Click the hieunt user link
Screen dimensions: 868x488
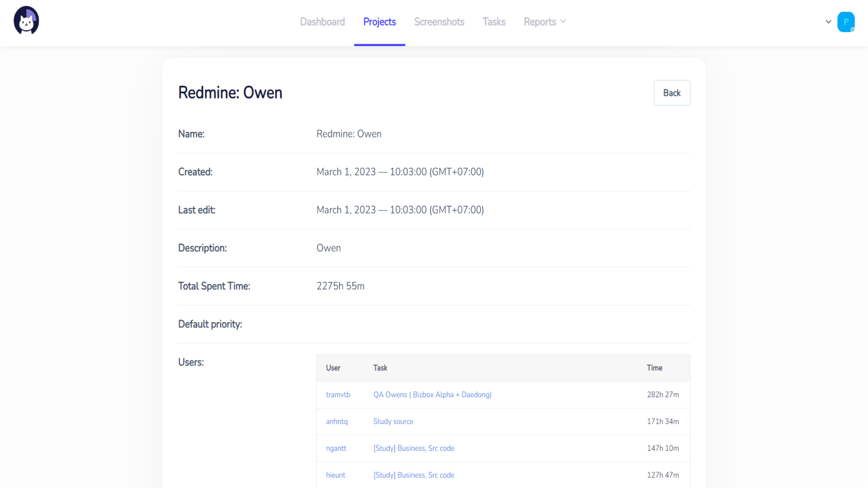tap(335, 475)
